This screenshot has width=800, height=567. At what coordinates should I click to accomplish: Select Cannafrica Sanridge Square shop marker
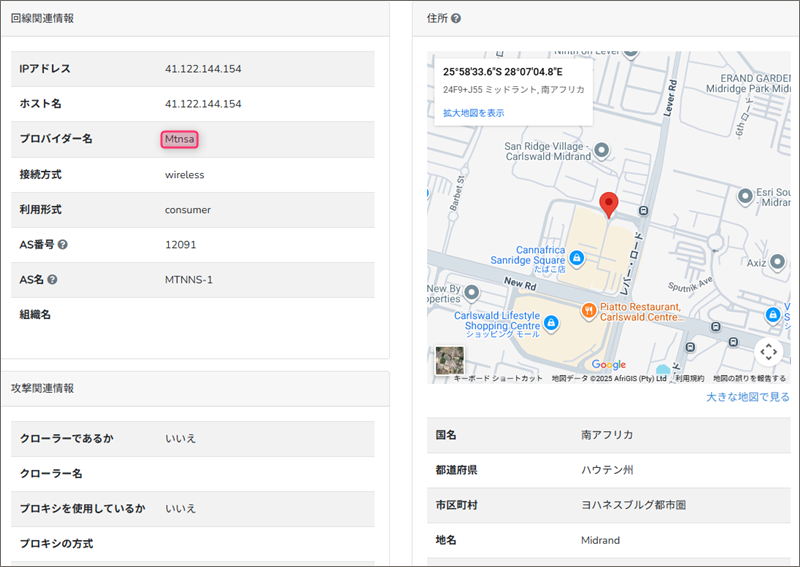[577, 258]
